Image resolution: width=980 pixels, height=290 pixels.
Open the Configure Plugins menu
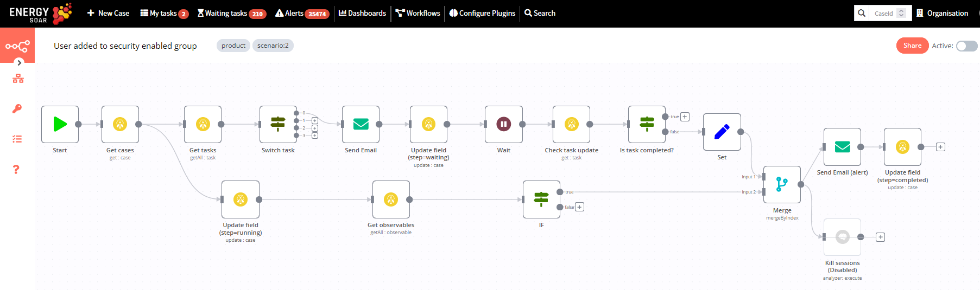point(482,13)
